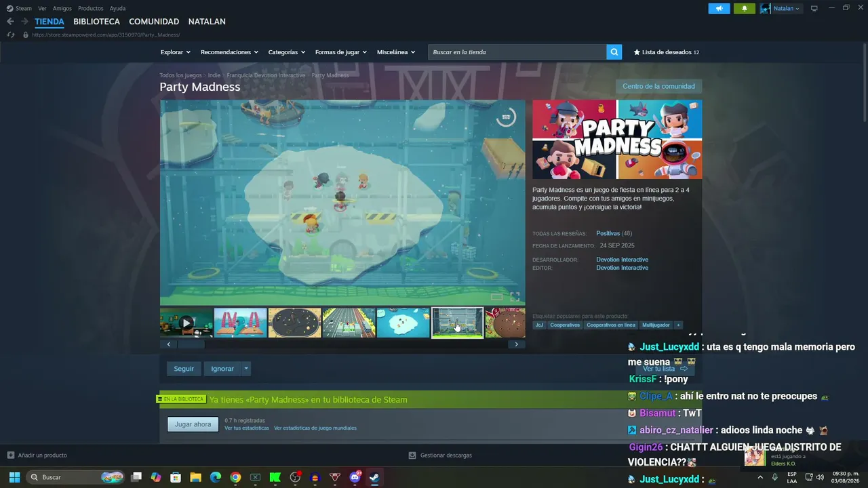Click the Positivas reviews link
Viewport: 868px width, 488px height.
[x=608, y=234]
